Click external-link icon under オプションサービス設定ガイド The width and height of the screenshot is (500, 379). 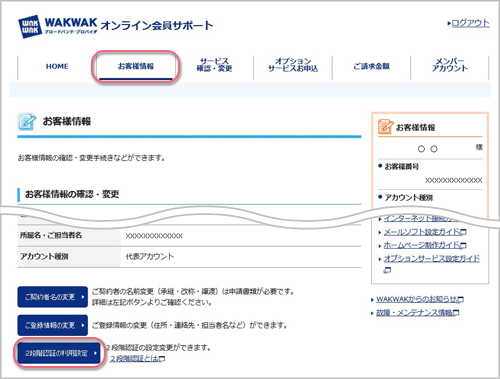coord(387,270)
